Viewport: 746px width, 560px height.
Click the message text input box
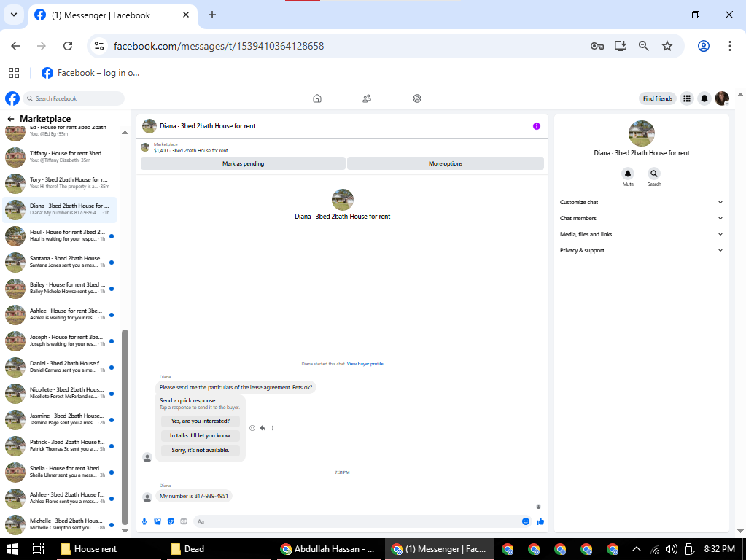(x=357, y=521)
